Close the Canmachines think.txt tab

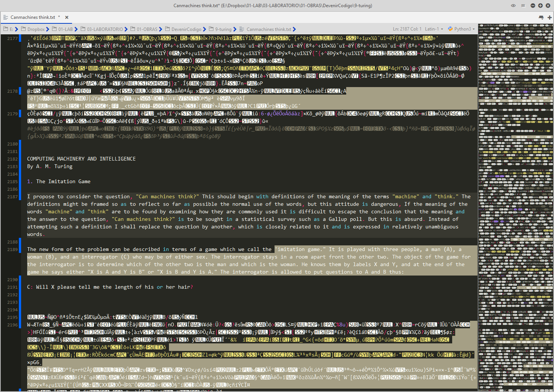tap(67, 17)
